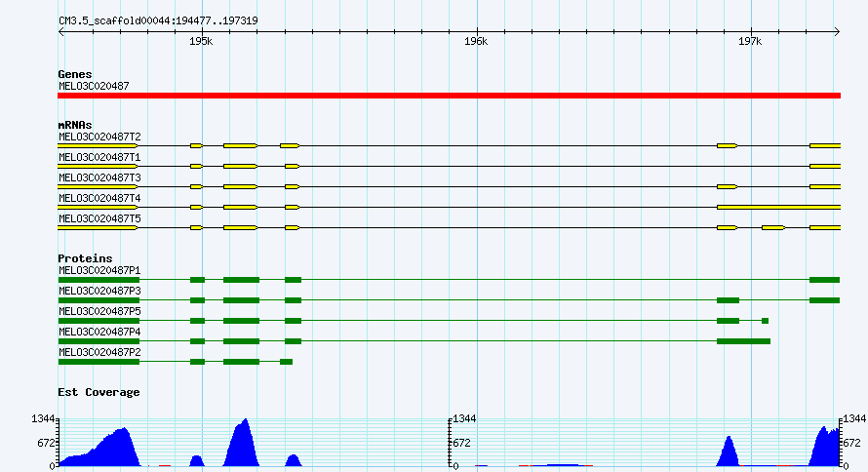Select the MELO3C020487P4 protein label

pyautogui.click(x=99, y=332)
